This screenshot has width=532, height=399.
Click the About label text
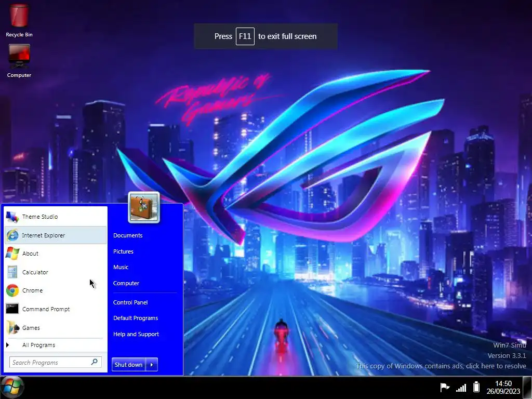(x=30, y=254)
